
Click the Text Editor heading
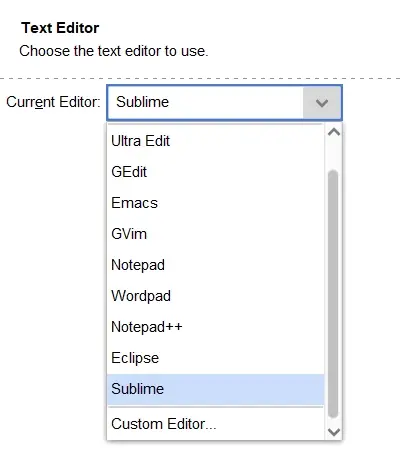(x=60, y=28)
